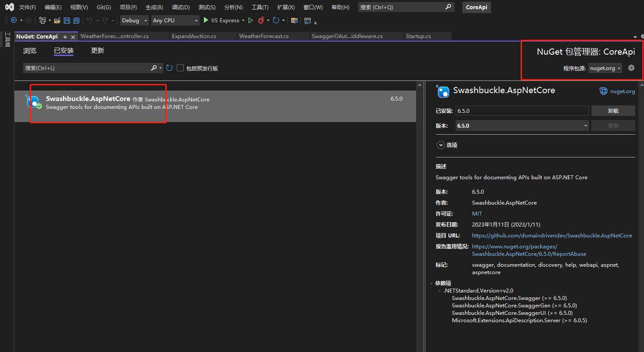The width and height of the screenshot is (644, 352).
Task: Open the GitHub project URL link
Action: click(552, 236)
